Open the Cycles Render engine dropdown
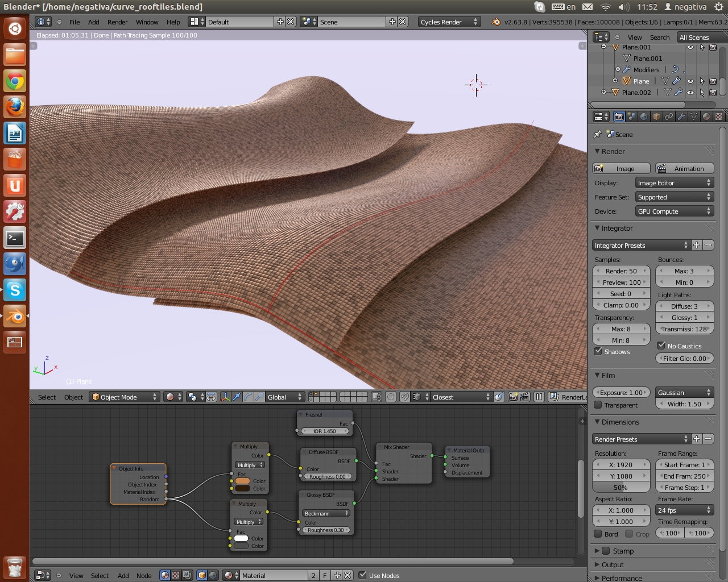 pyautogui.click(x=449, y=22)
